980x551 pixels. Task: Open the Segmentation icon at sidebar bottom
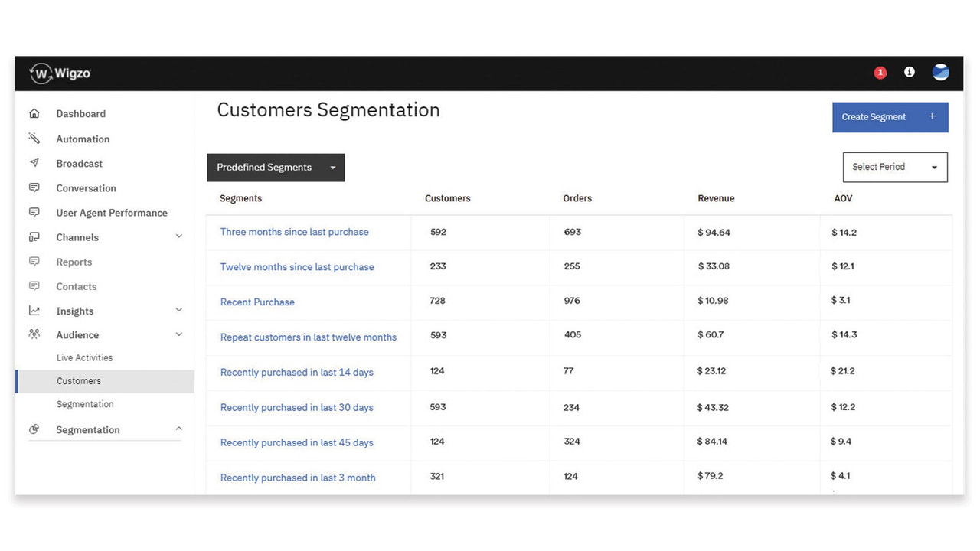pyautogui.click(x=34, y=429)
